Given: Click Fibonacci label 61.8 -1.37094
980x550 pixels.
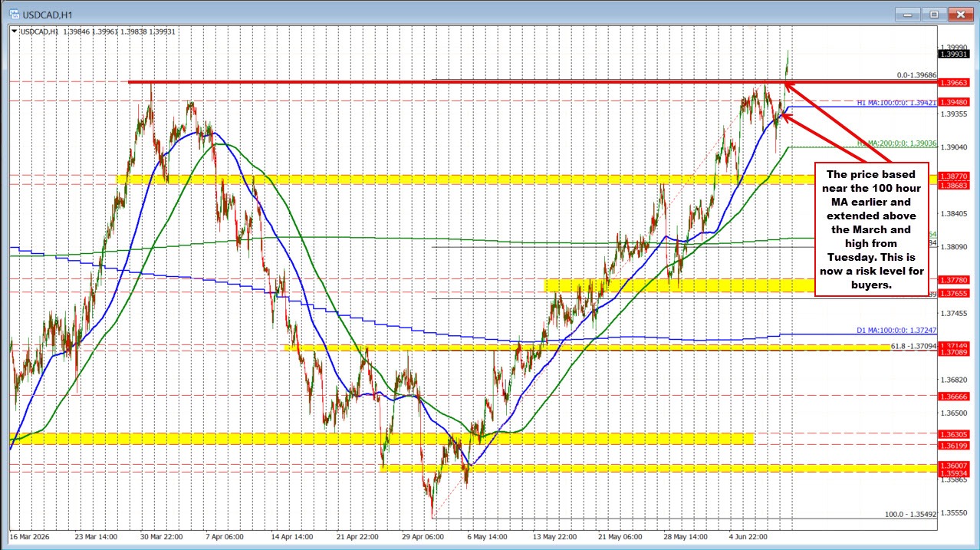Looking at the screenshot, I should point(913,347).
